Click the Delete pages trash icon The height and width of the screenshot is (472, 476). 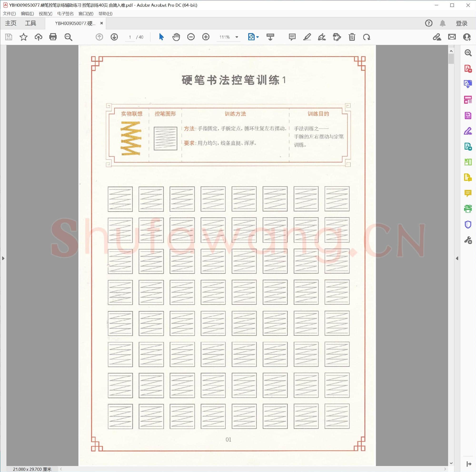[x=352, y=37]
